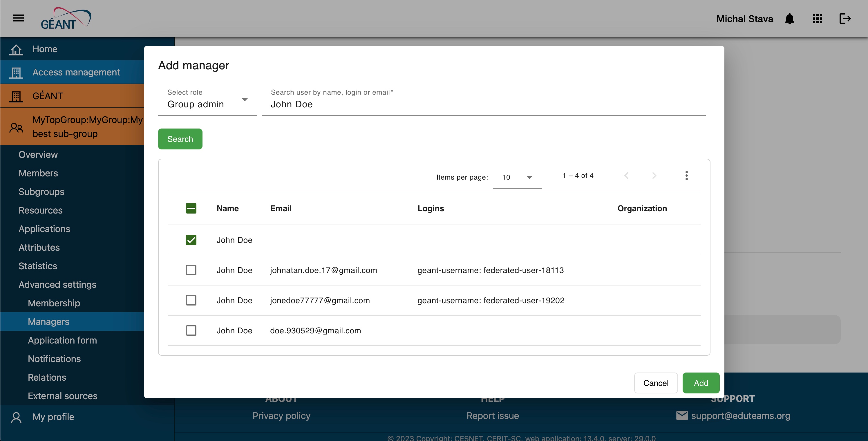Click the table options three-dot icon
Screen dimensions: 868x441
click(686, 176)
